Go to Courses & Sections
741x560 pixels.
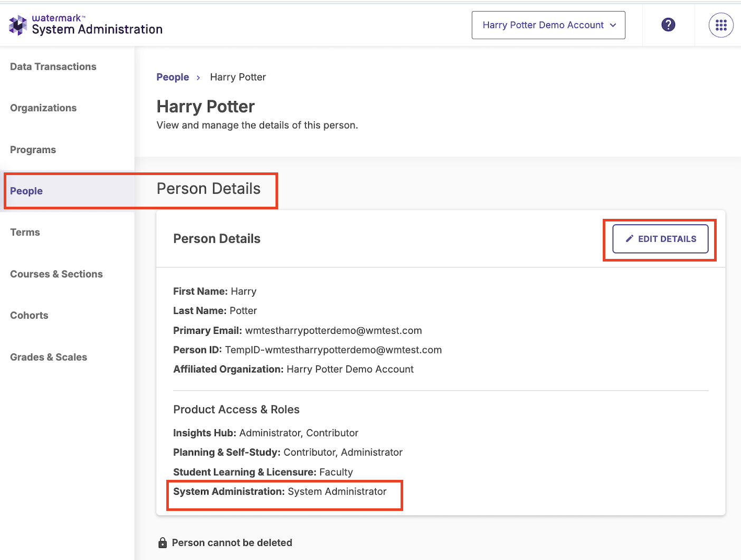[56, 274]
